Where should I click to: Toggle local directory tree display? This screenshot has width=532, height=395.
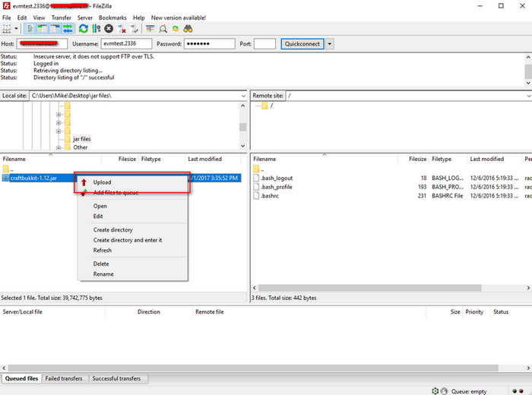pos(43,29)
